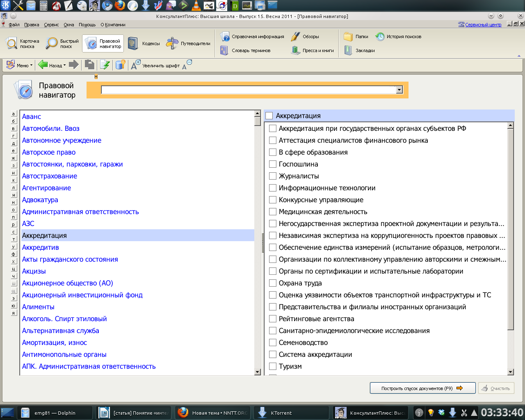The height and width of the screenshot is (420, 525).
Task: Tick the Туризм checkbox
Action: (273, 366)
